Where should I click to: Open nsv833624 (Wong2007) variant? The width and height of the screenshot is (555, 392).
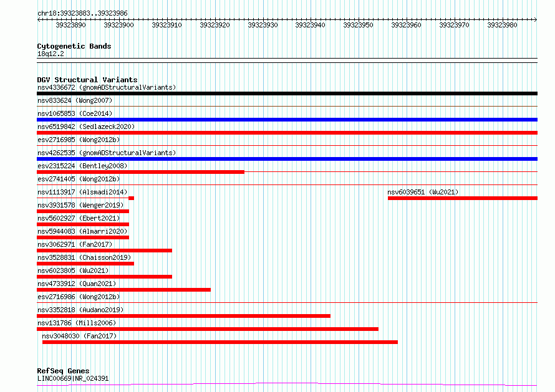75,100
